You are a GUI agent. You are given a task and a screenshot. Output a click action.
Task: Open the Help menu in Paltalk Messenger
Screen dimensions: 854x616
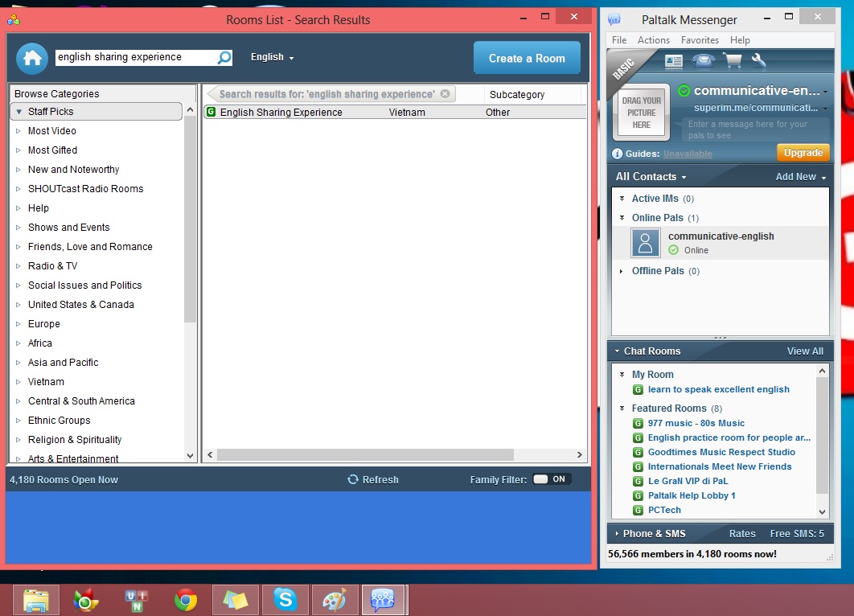point(740,39)
